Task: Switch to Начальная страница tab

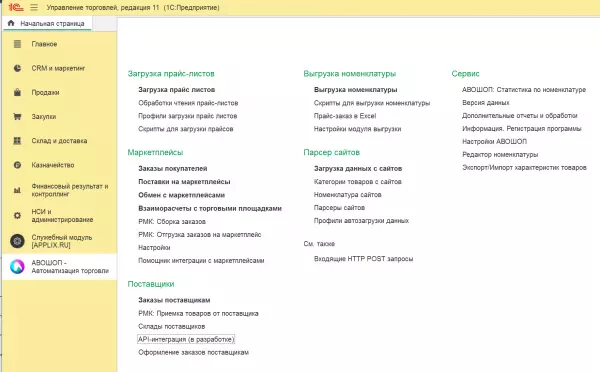Action: click(47, 23)
